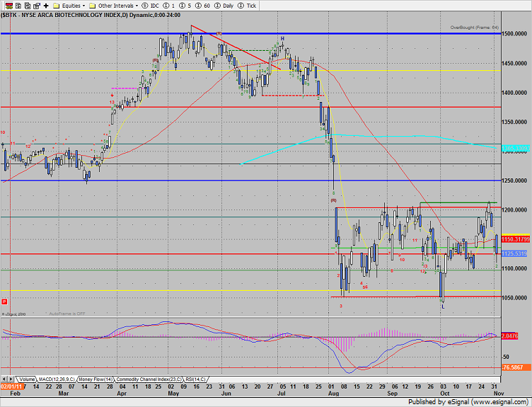532x407 pixels.
Task: Open the Money Flow(14) tab
Action: click(x=96, y=379)
